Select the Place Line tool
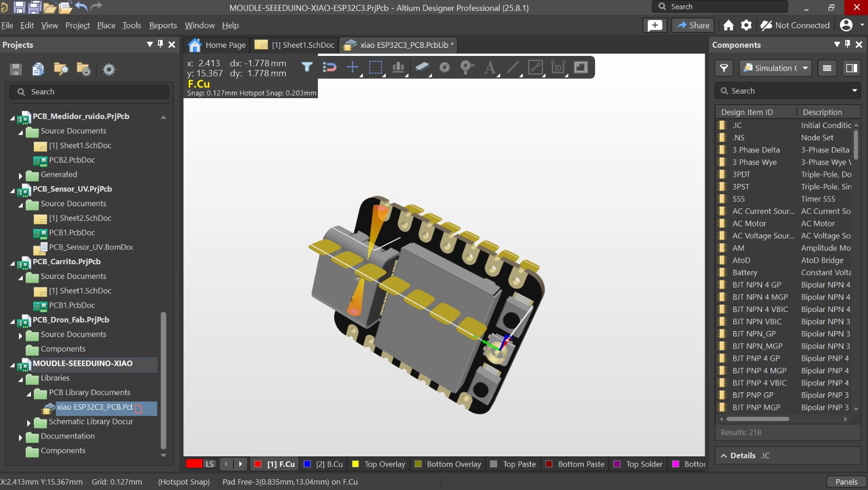The width and height of the screenshot is (868, 490). (512, 67)
